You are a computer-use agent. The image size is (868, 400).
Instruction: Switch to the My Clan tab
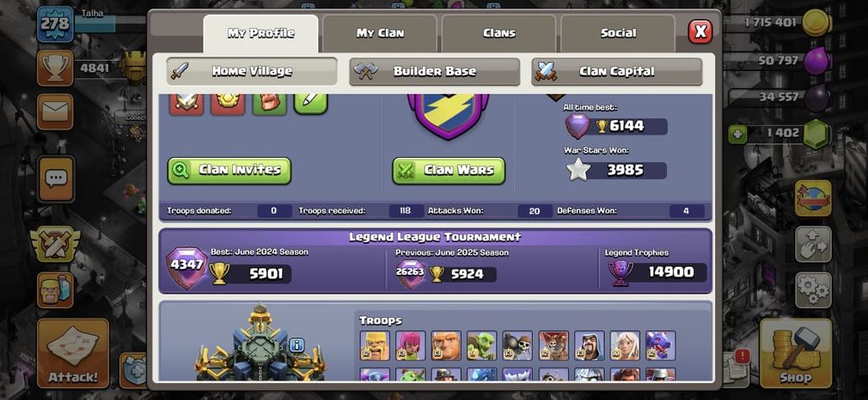(x=380, y=33)
